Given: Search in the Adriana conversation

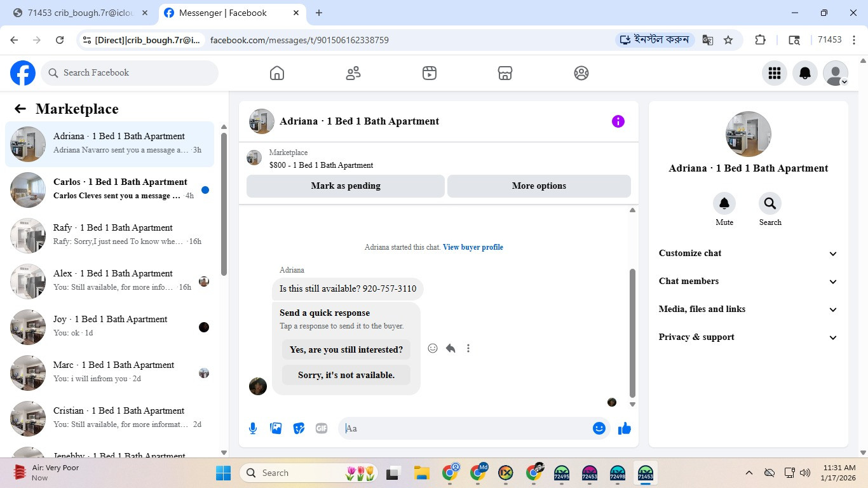Looking at the screenshot, I should tap(770, 203).
